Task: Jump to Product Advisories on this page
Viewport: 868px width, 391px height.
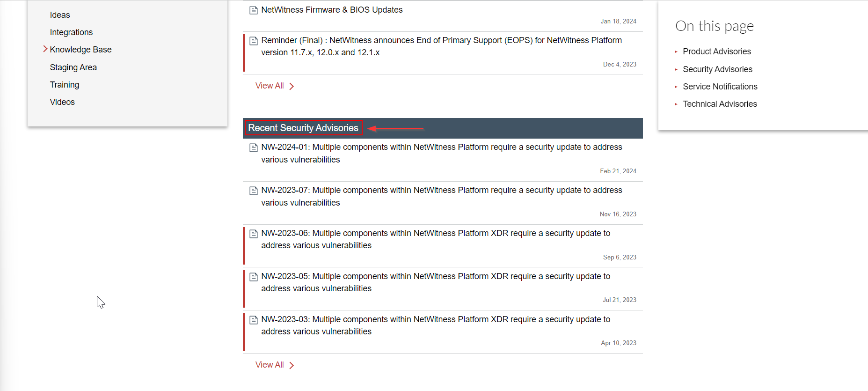Action: 716,52
